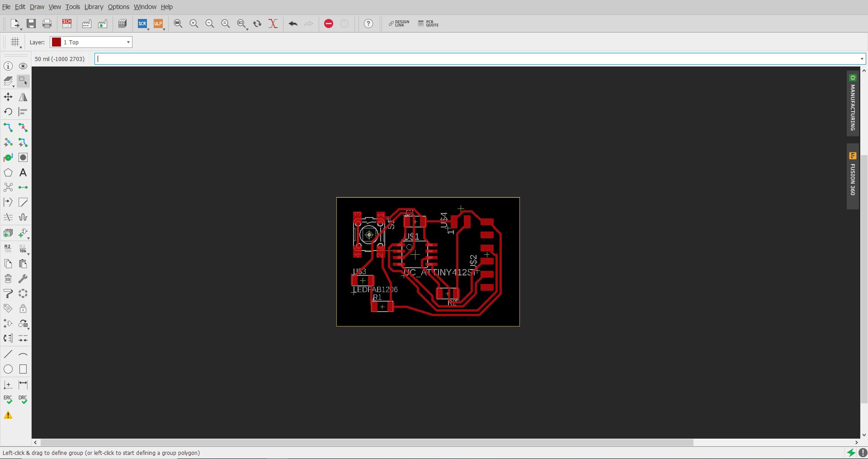Select the Name tool
The width and height of the screenshot is (868, 459).
(8, 248)
